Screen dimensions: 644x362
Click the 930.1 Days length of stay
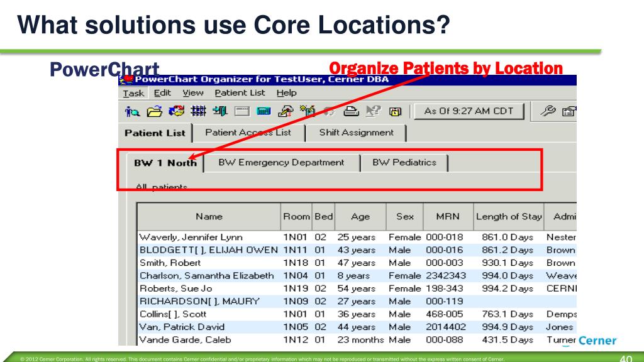click(x=508, y=263)
